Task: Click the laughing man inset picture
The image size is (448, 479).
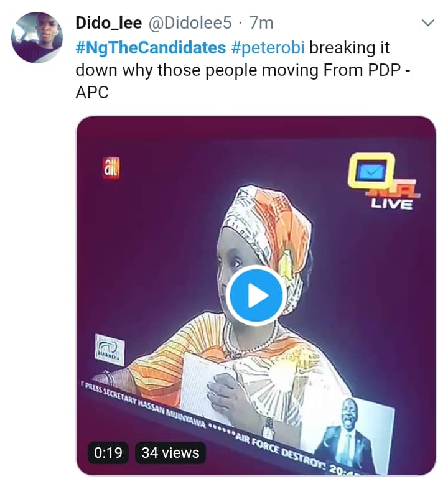Action: [353, 431]
